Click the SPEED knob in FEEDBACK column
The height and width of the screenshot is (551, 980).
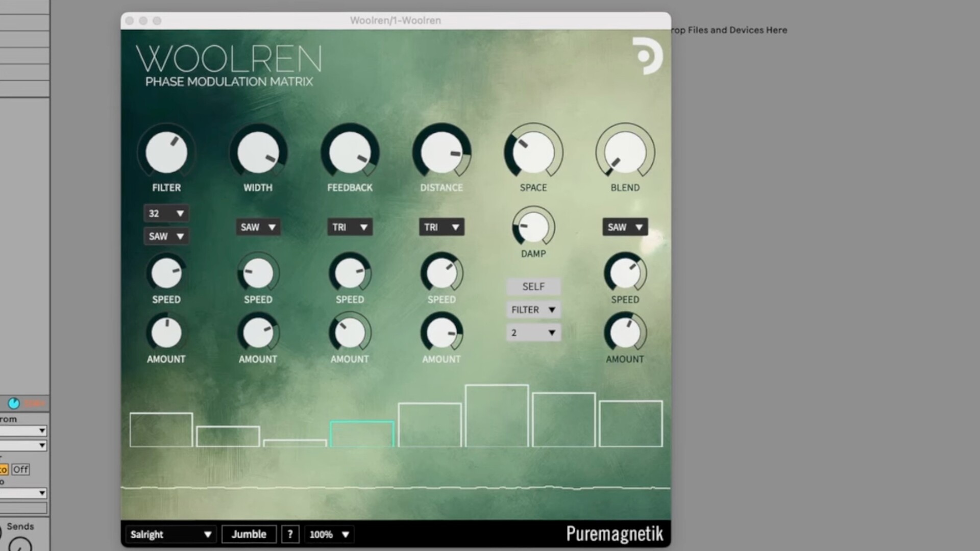(x=350, y=273)
